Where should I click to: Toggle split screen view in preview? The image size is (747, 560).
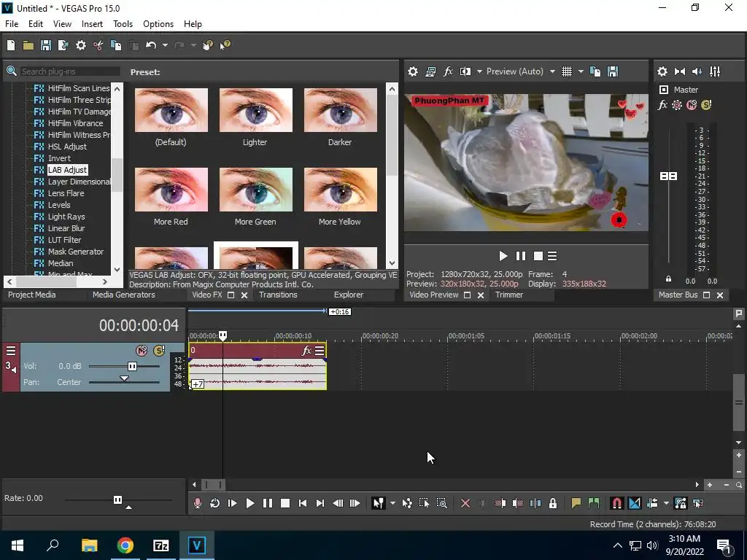click(465, 71)
